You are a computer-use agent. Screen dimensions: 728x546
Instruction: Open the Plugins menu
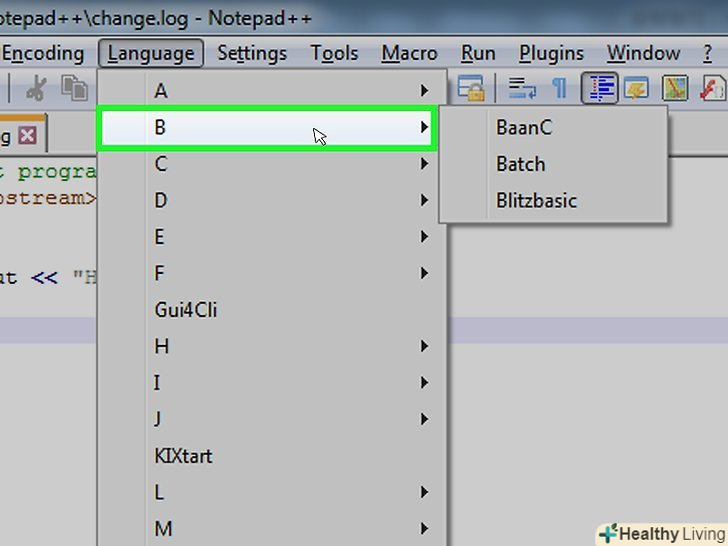click(x=551, y=53)
